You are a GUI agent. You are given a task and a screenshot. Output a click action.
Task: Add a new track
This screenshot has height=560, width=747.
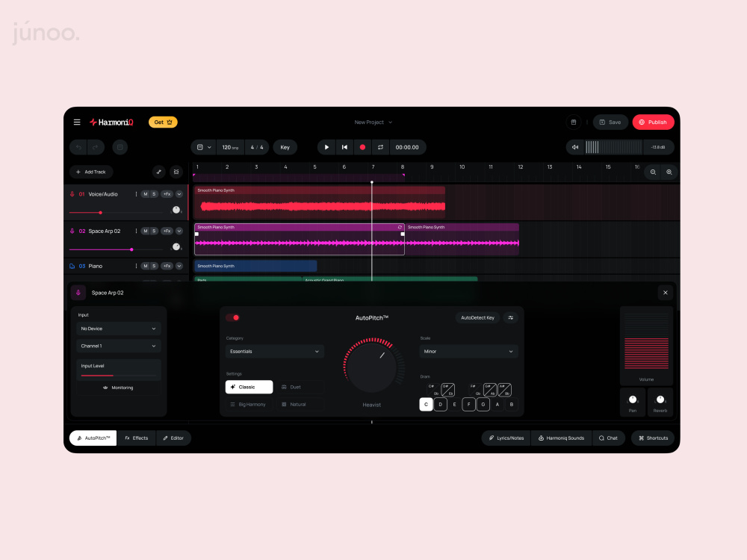point(91,172)
